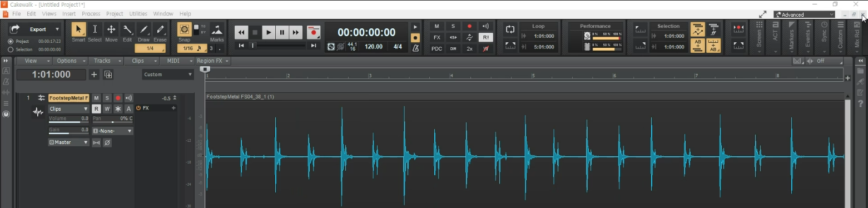Open the Advanced workspace dropdown
Image resolution: width=868 pixels, height=208 pixels.
coord(804,14)
